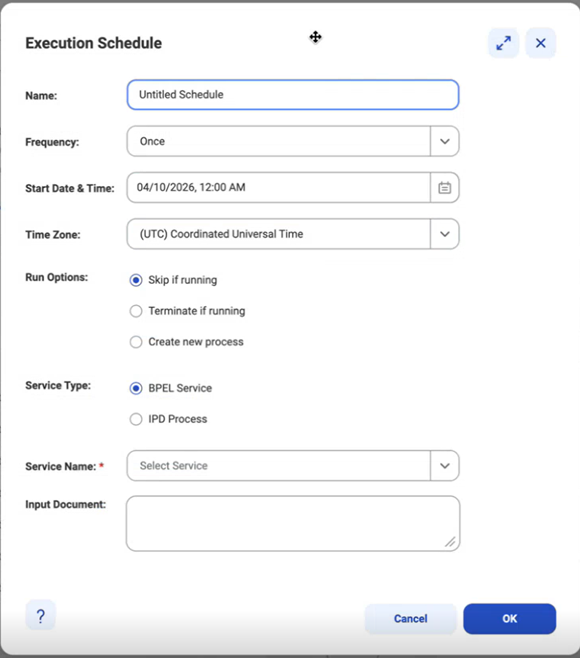Grab the Input Document resize handle
Viewport: 580px width, 658px height.
coord(450,542)
